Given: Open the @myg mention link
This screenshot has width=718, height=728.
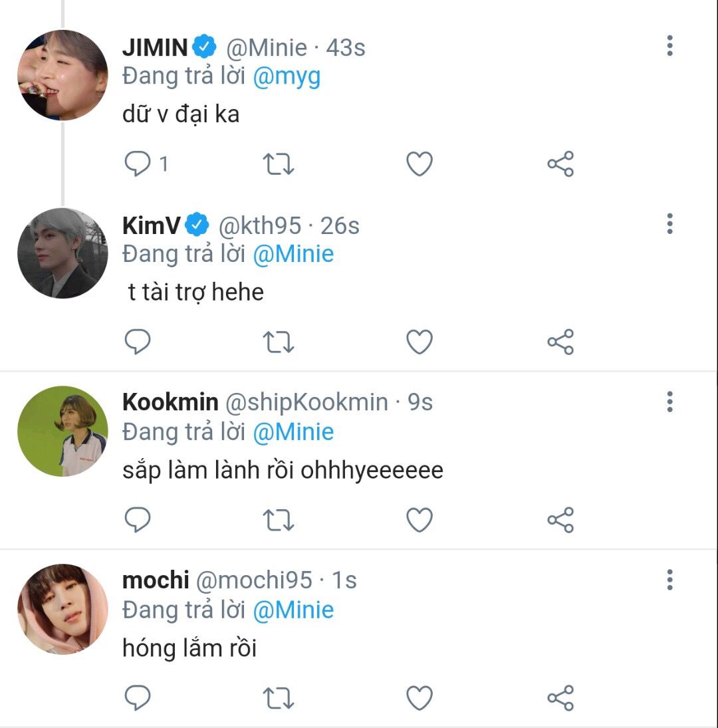Looking at the screenshot, I should pyautogui.click(x=287, y=77).
